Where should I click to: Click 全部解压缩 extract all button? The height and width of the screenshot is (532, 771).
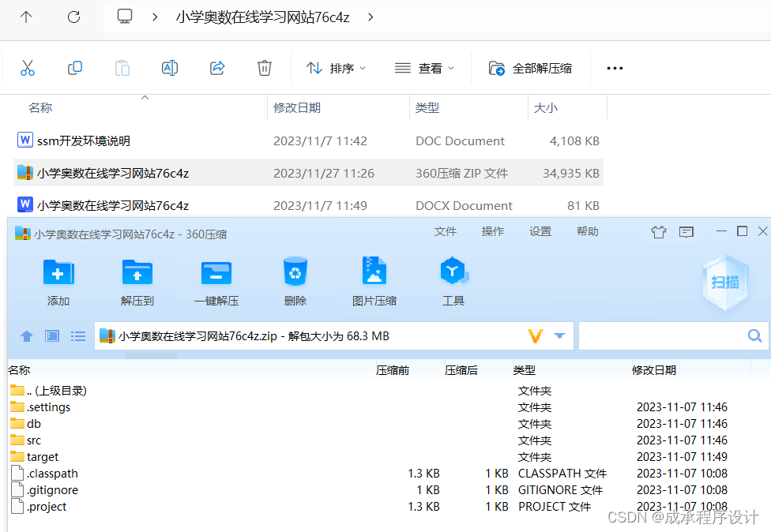[530, 69]
